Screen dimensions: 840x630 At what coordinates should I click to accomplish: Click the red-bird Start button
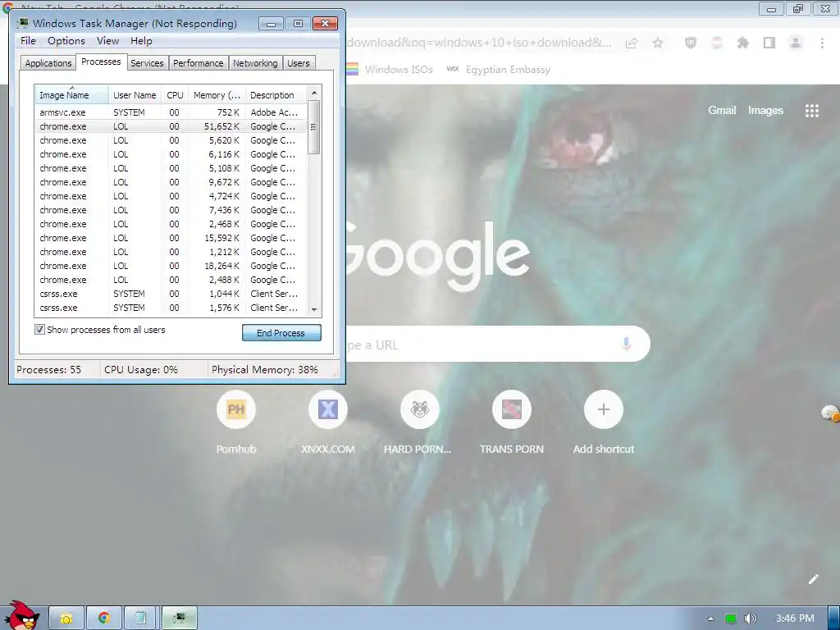click(21, 615)
